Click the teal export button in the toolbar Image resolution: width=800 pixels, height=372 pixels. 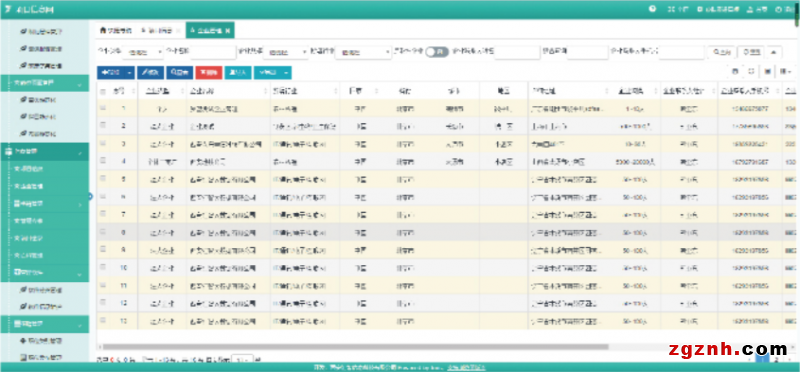[267, 72]
